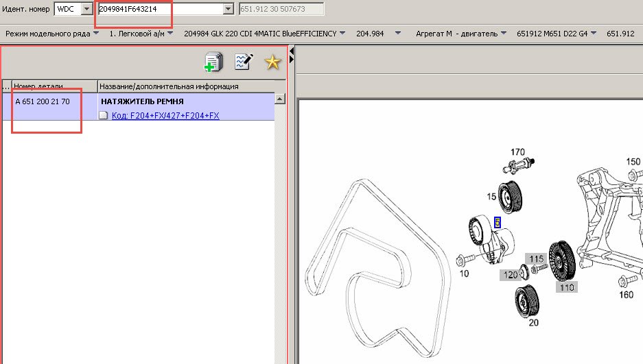Expand the VIN number combo box arrow

tap(229, 9)
